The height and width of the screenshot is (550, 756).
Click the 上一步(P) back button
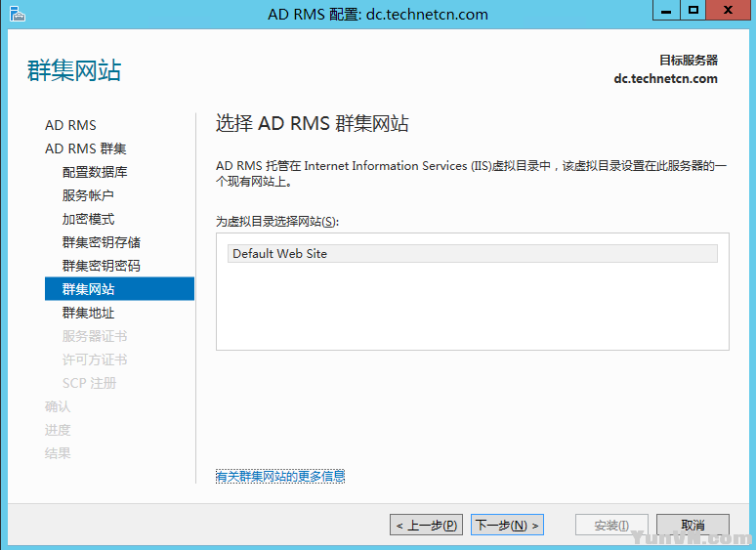pos(426,525)
